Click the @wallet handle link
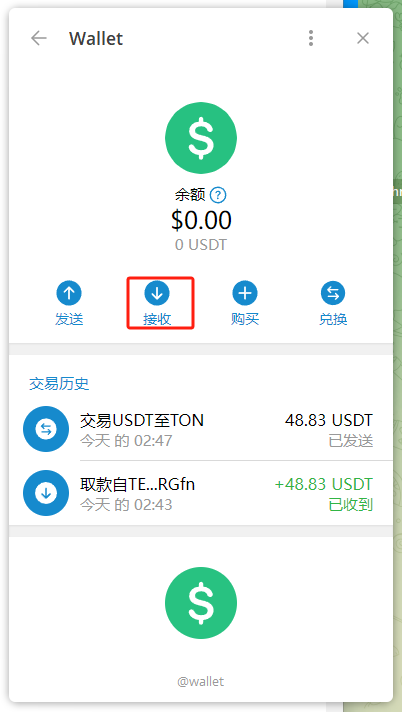The width and height of the screenshot is (402, 712). tap(201, 682)
